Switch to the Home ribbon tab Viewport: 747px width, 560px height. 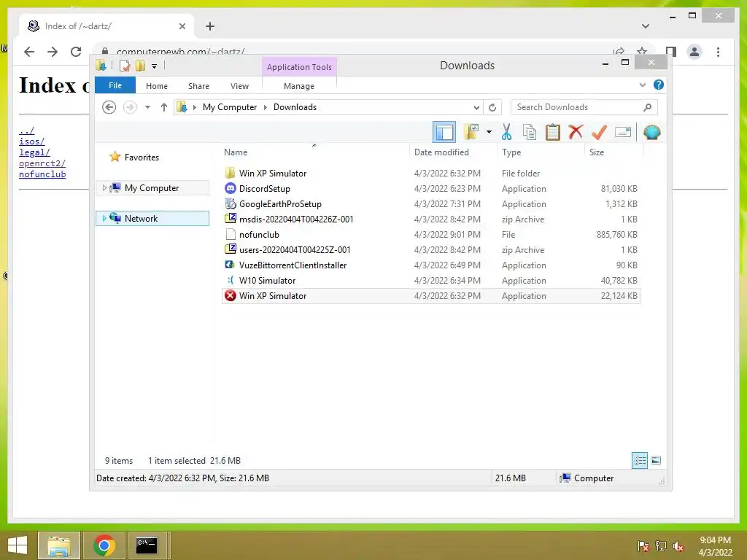(157, 86)
